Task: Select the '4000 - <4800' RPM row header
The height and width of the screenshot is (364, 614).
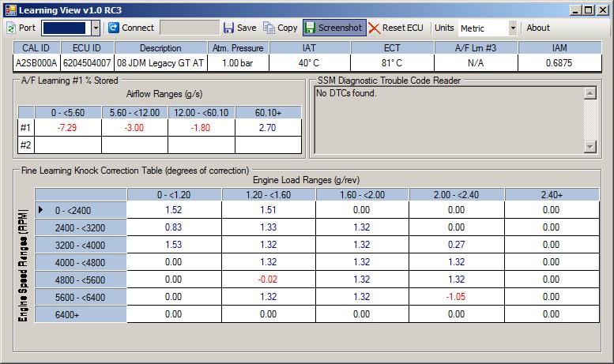Action: pos(81,262)
